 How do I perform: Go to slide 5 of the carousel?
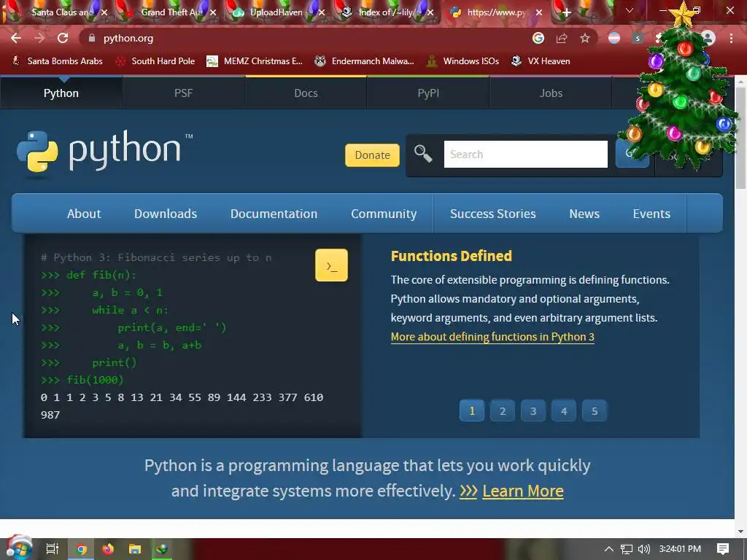594,411
